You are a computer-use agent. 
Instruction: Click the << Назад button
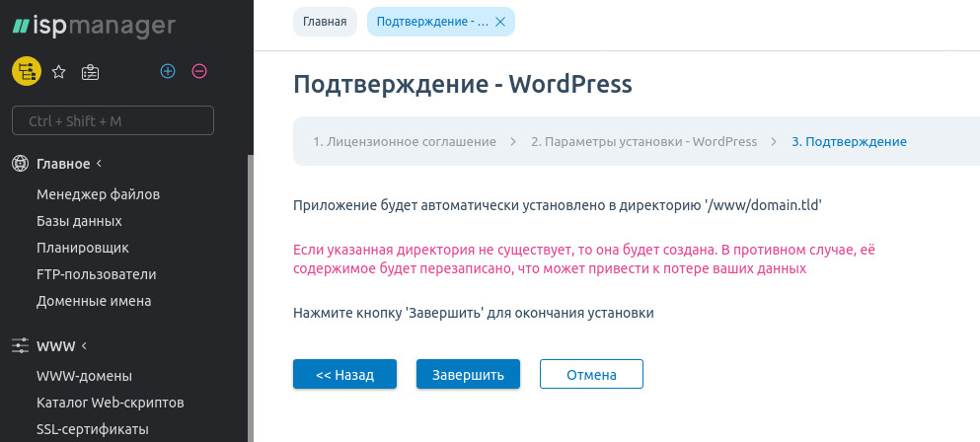[344, 375]
